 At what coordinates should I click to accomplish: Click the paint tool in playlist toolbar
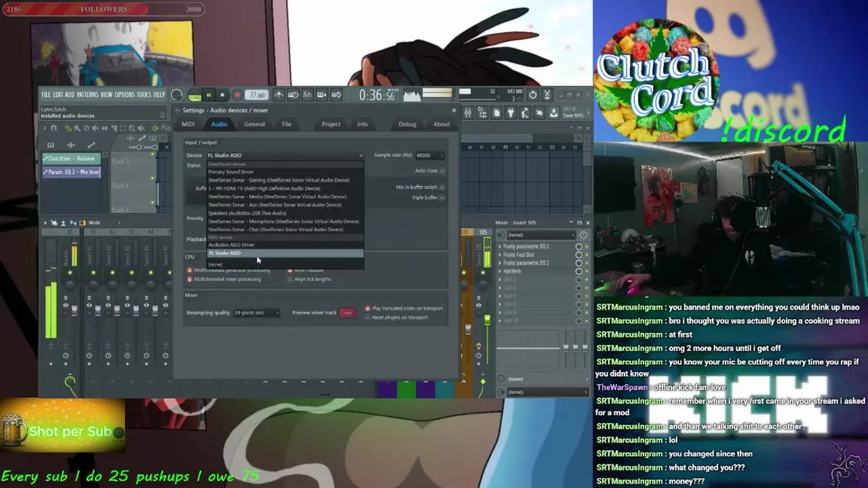pyautogui.click(x=76, y=128)
